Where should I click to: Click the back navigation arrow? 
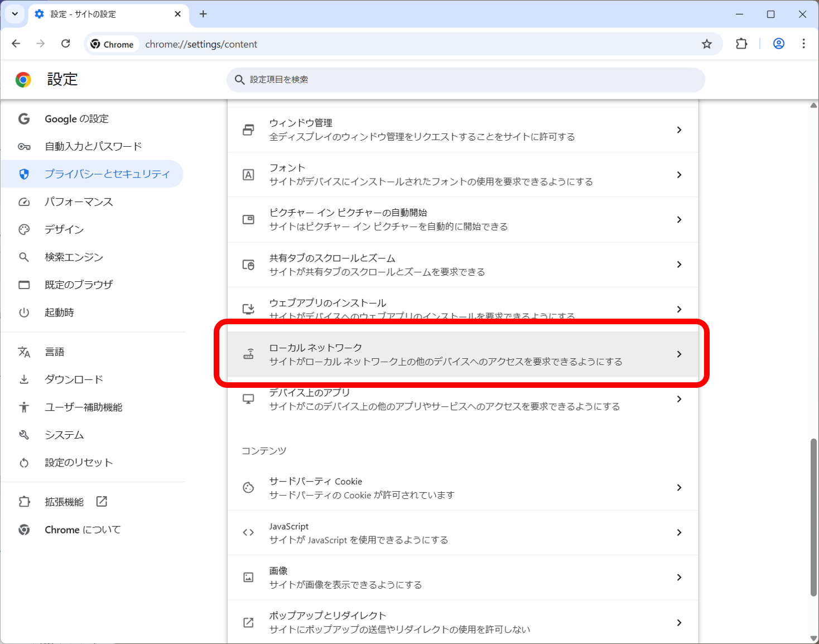tap(16, 44)
